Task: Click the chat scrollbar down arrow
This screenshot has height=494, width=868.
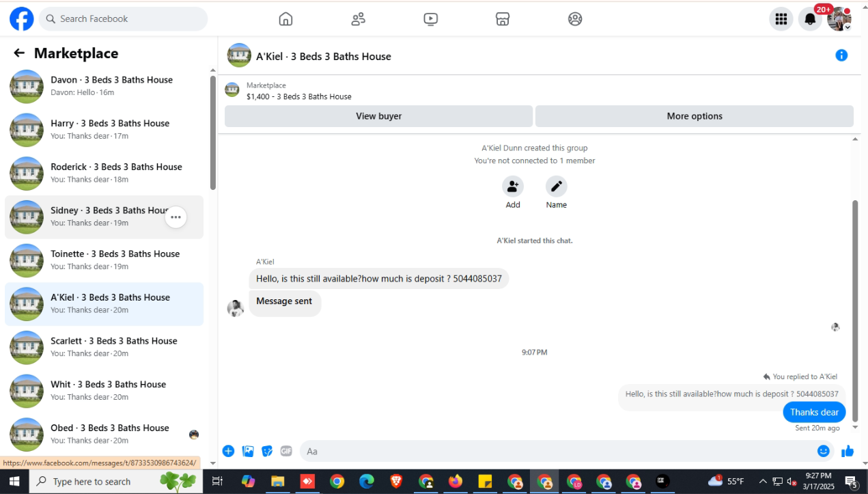Action: 855,428
